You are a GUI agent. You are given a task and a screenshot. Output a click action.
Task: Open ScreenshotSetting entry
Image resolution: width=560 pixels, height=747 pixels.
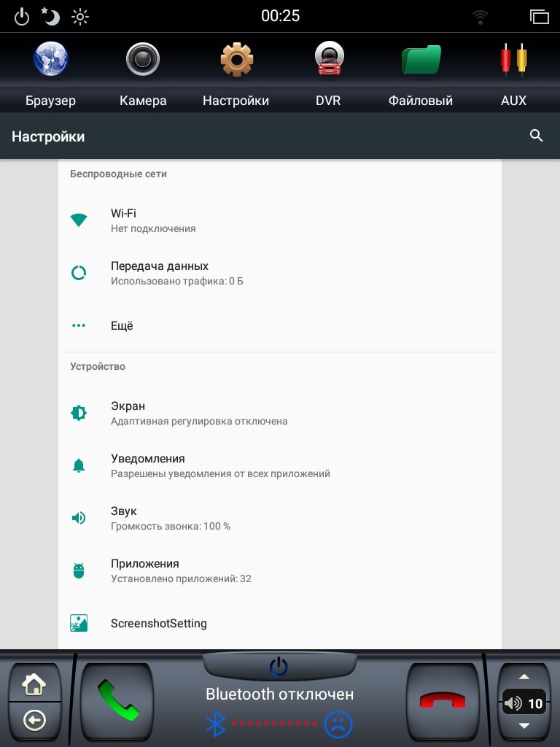[x=280, y=623]
